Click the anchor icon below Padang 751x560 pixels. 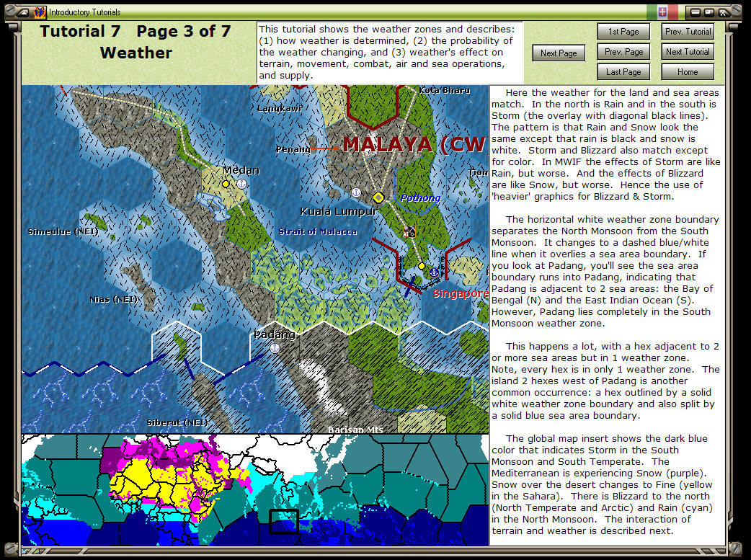pos(274,347)
